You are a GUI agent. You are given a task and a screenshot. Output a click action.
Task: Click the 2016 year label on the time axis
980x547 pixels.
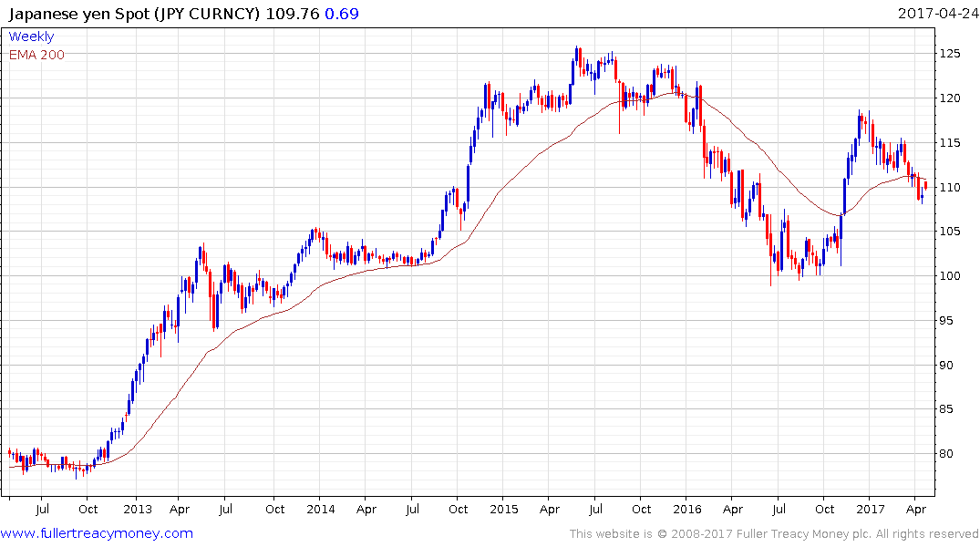click(x=687, y=510)
